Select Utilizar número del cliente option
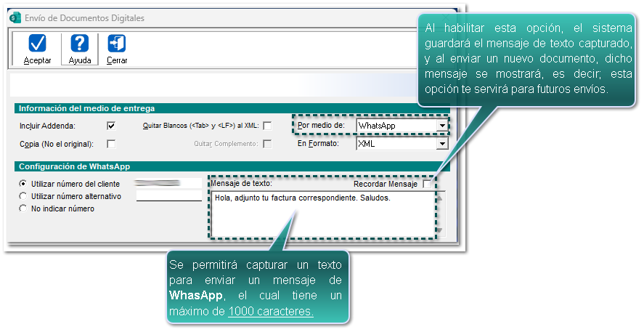 (23, 184)
